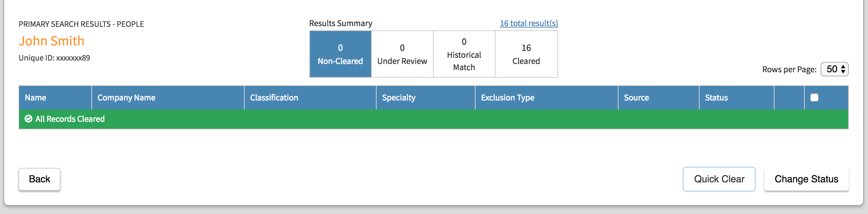The image size is (868, 214).
Task: Click the John Smith name heading
Action: tap(52, 41)
